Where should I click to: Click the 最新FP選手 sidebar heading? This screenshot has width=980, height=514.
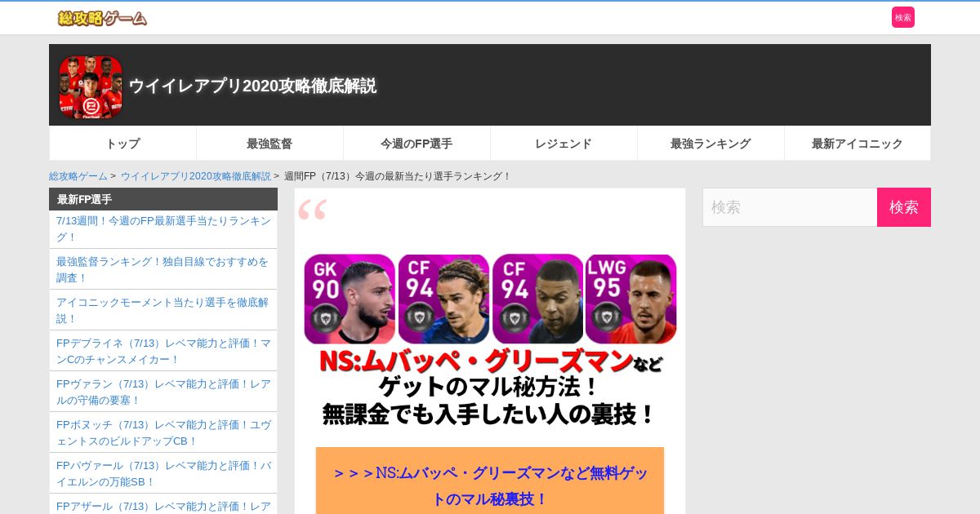click(x=163, y=199)
